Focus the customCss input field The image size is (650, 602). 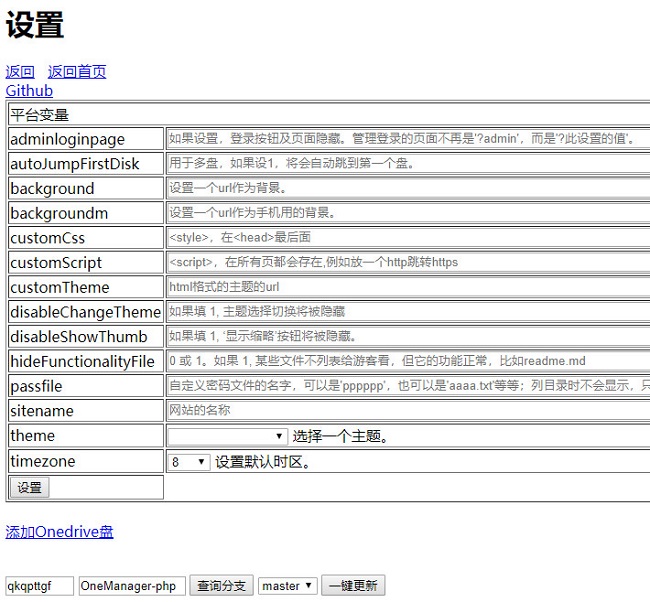[408, 238]
